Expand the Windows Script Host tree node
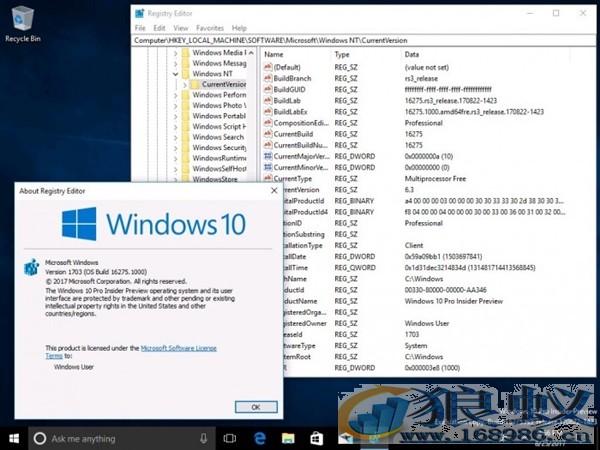 [x=175, y=127]
